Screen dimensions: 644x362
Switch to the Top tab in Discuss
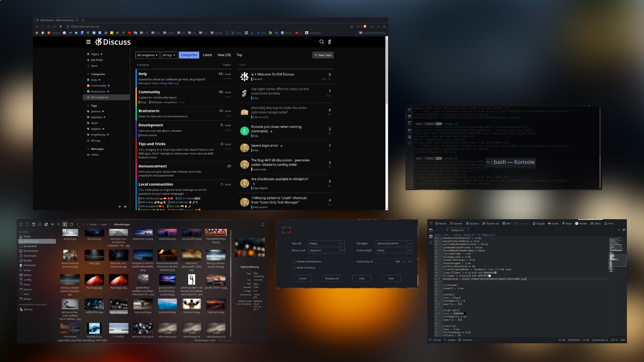(239, 55)
